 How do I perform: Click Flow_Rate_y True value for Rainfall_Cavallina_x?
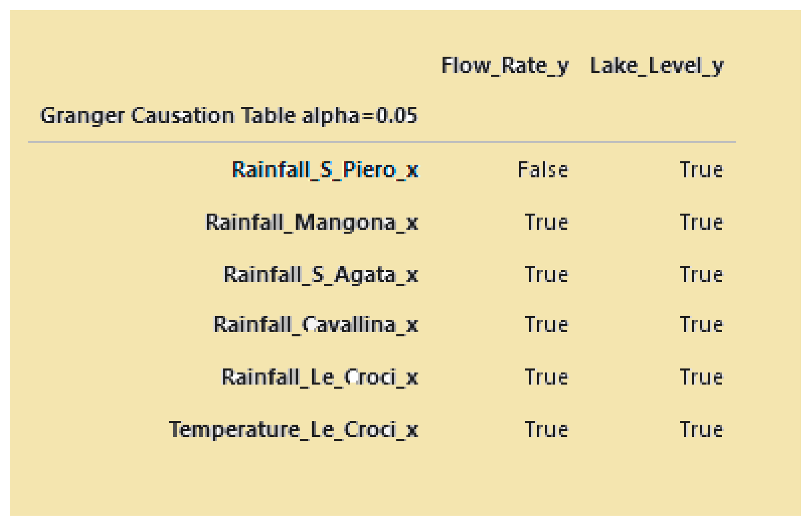pyautogui.click(x=547, y=325)
